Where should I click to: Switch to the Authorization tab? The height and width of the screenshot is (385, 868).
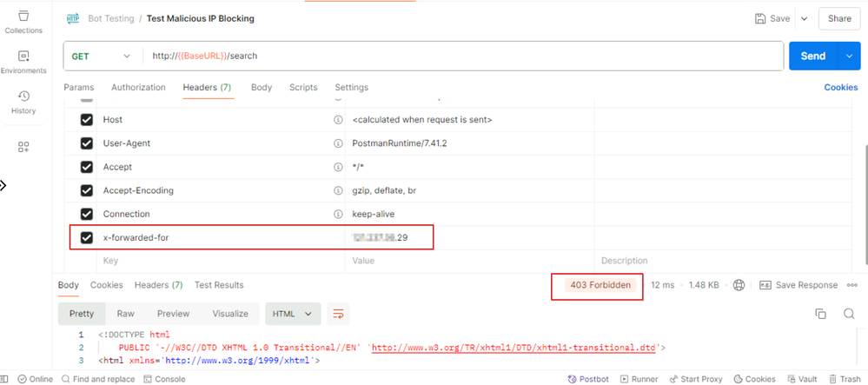tap(138, 88)
